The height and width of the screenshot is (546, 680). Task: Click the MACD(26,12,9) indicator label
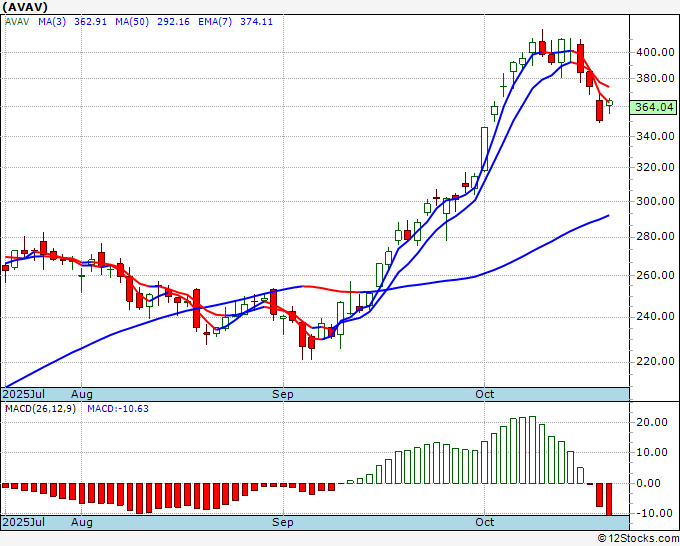[x=40, y=409]
